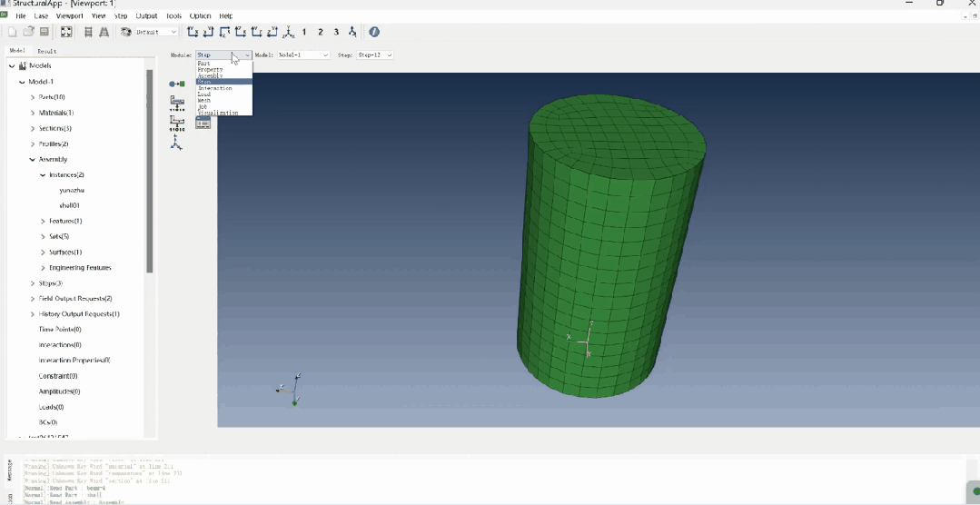Screen dimensions: 980x505
Task: Click the step manager table icon
Action: [x=203, y=124]
